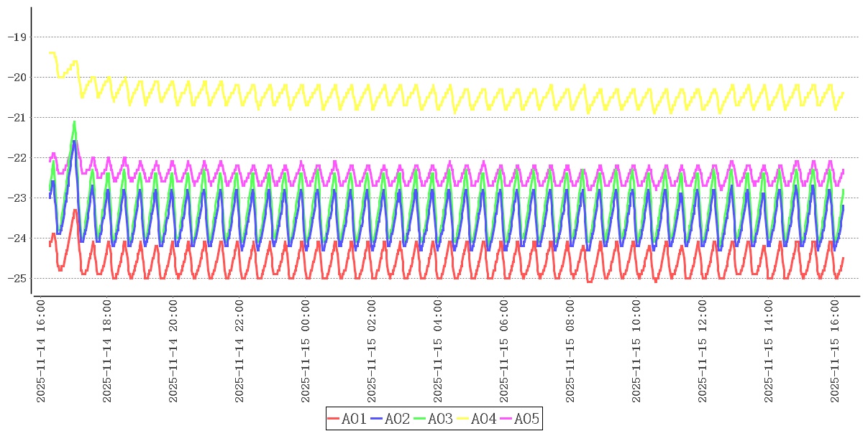Viewport: 868px width, 431px height.
Task: Select the A05 legend text label
Action: [x=526, y=419]
